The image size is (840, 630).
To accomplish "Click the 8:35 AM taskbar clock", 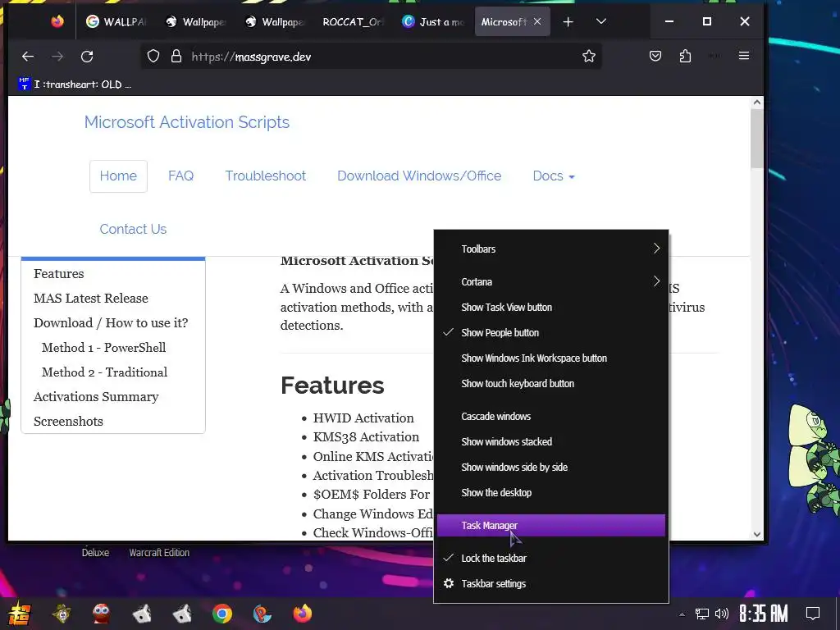I will (764, 614).
